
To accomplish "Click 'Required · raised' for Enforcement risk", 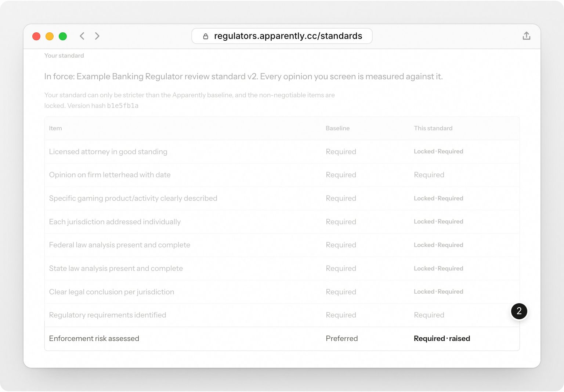I will point(442,338).
